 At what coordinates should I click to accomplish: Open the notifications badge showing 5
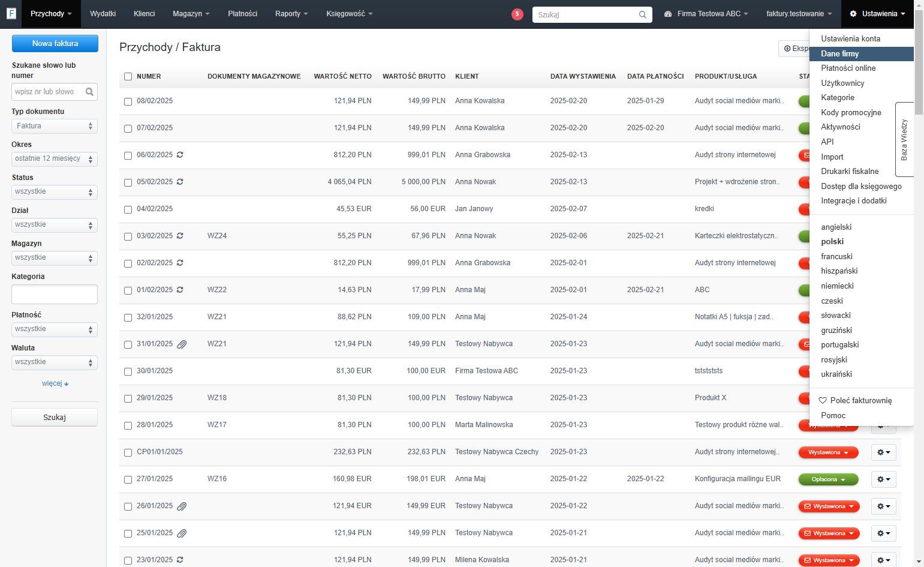[517, 14]
